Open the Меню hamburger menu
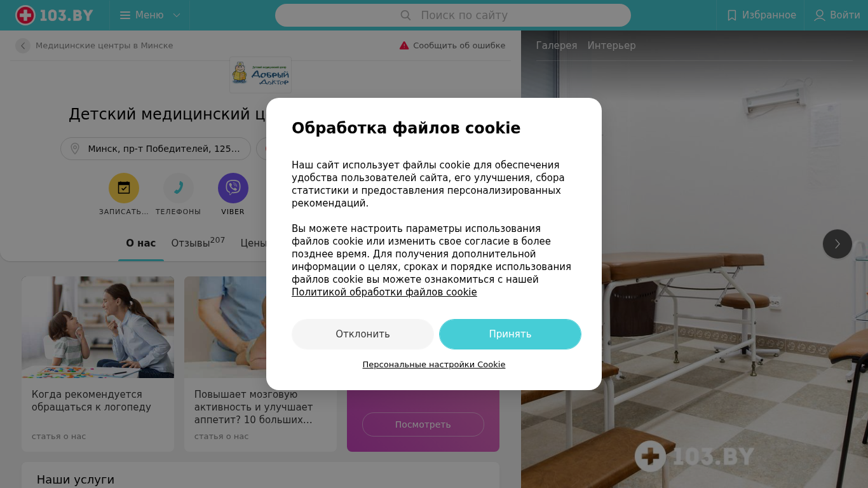This screenshot has width=868, height=488. 150,15
